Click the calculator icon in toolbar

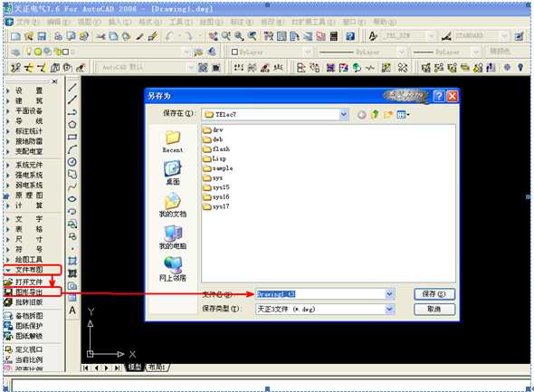tap(334, 36)
